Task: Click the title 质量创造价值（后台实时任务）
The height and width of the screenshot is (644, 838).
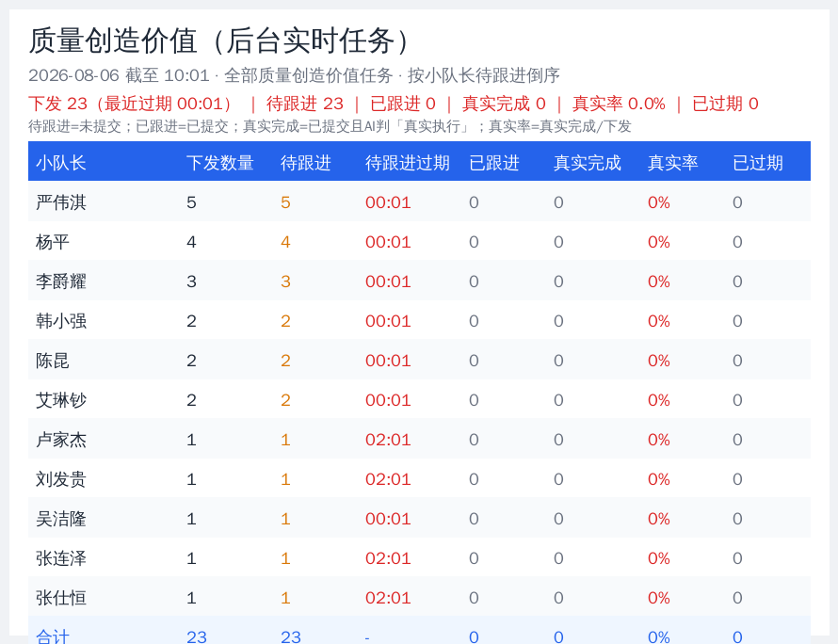Action: 220,41
